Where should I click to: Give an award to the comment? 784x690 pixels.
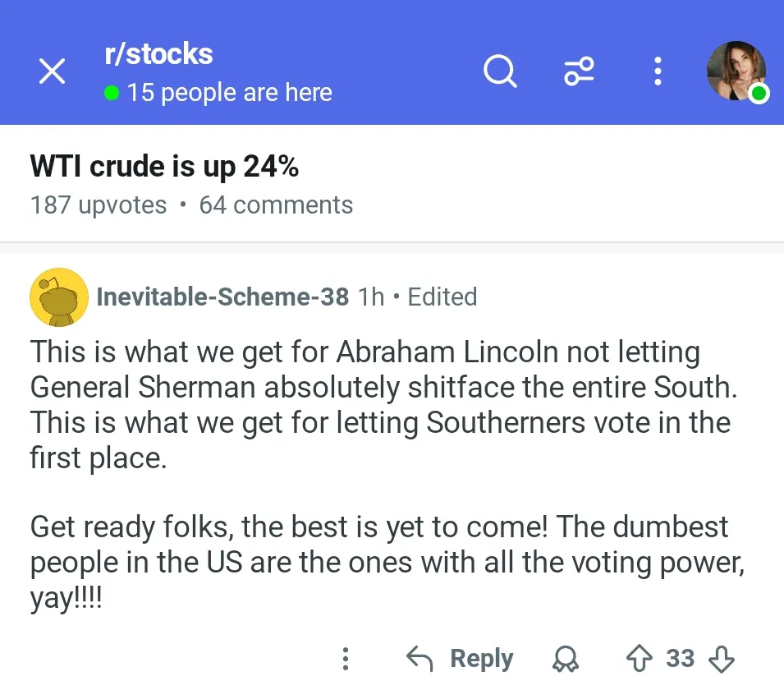pyautogui.click(x=566, y=658)
